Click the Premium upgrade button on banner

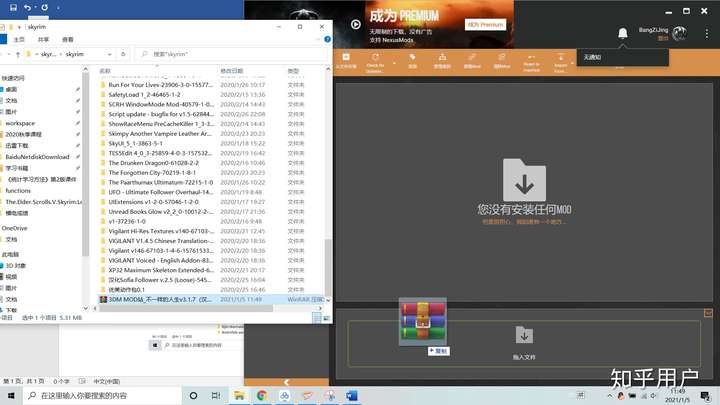[x=485, y=24]
